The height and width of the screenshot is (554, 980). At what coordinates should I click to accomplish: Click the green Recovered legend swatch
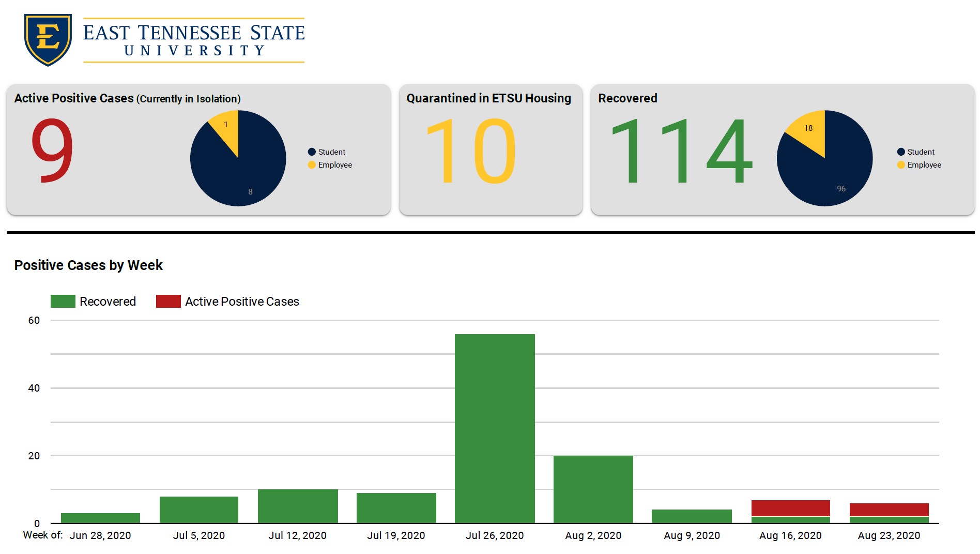[63, 302]
